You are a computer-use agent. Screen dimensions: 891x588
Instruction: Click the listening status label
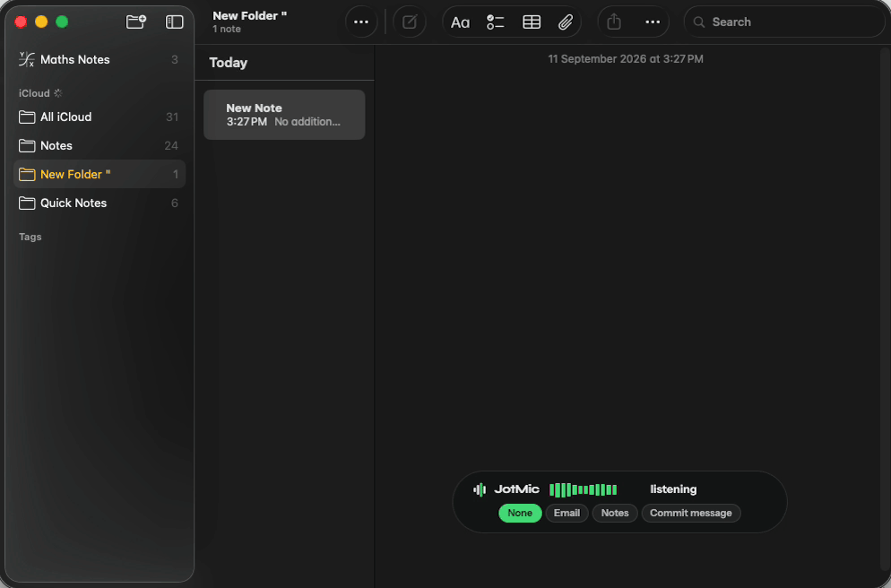673,489
